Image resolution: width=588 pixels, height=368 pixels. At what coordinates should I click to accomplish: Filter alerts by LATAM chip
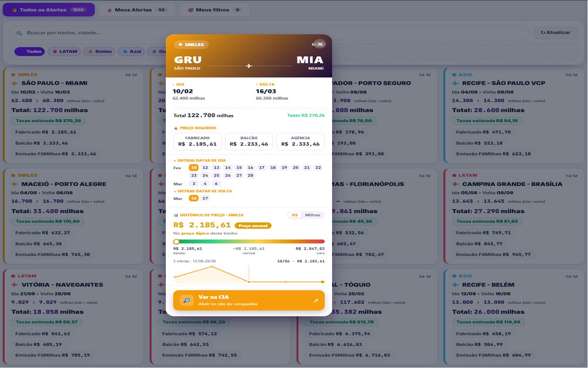click(x=64, y=52)
